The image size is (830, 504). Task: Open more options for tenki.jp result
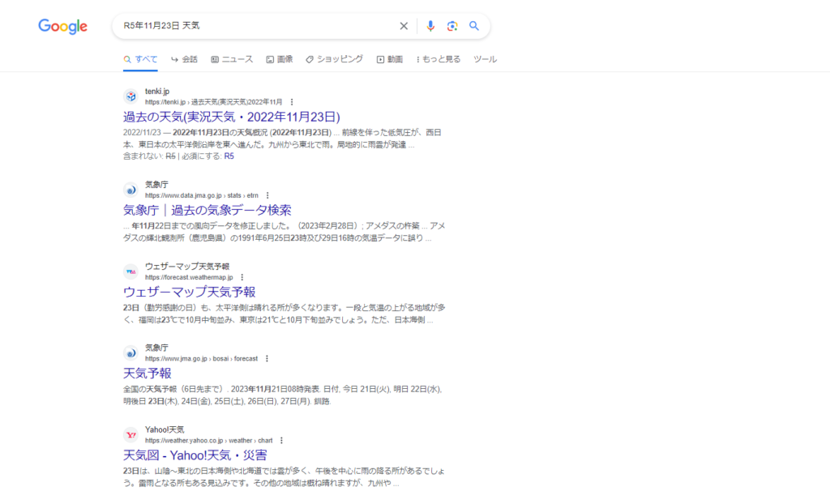click(292, 102)
